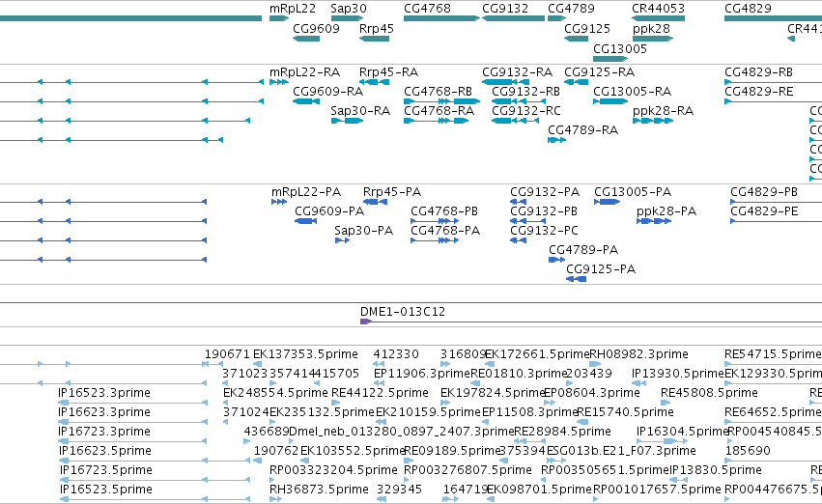Open transcript CG4829-RE
822x504 pixels.
click(758, 92)
